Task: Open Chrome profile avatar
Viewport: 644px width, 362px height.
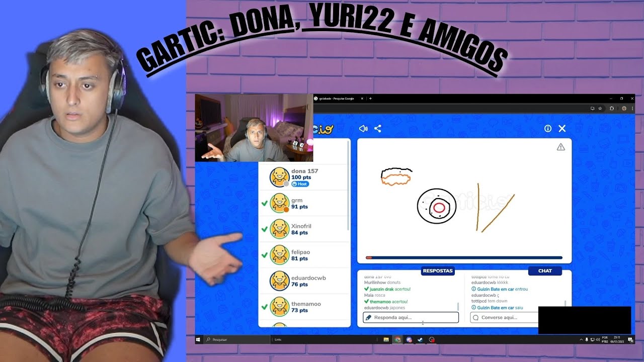Action: (624, 108)
